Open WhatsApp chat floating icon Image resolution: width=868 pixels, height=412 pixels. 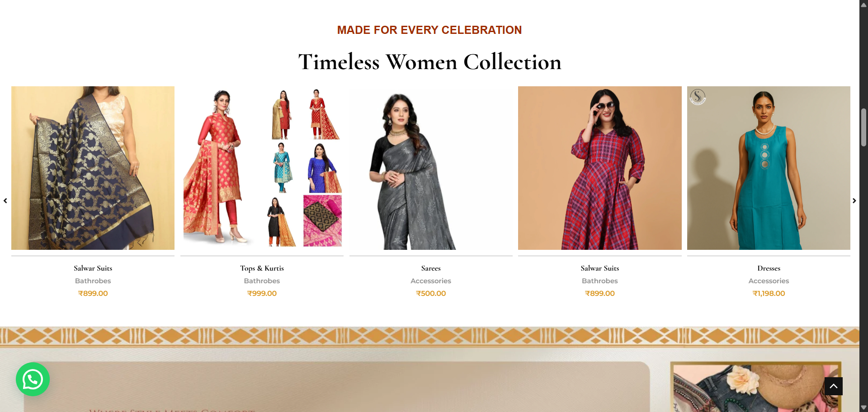click(x=33, y=379)
